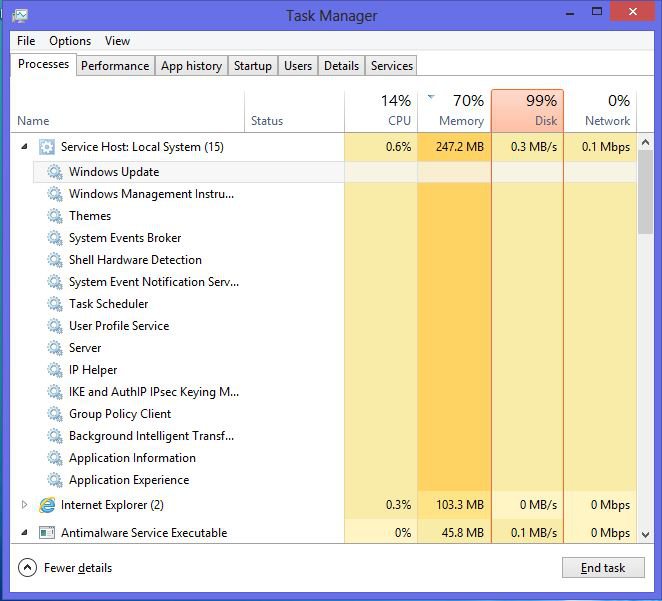Expand the Internet Explorer (2) group
662x601 pixels.
(x=24, y=505)
